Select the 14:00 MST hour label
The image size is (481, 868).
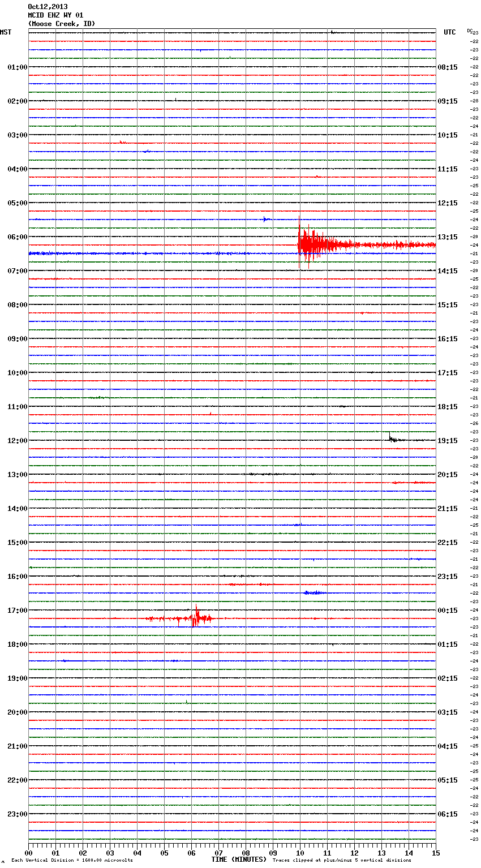pos(18,509)
